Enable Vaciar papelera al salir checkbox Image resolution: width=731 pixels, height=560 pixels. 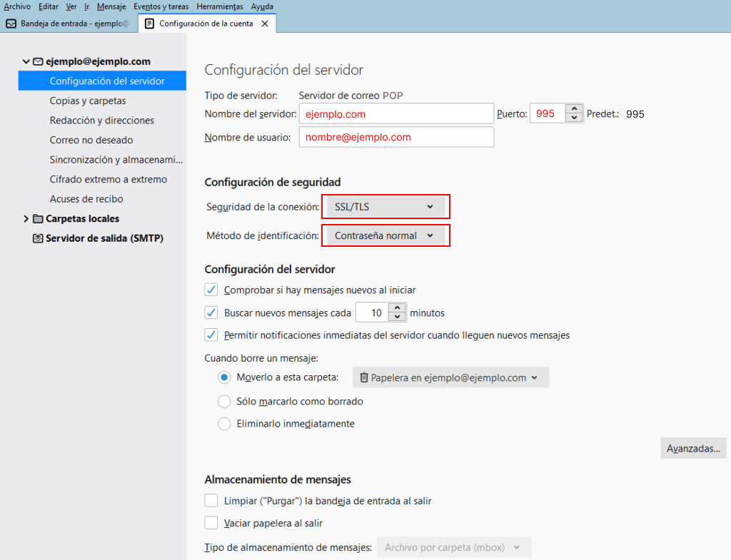tap(211, 523)
